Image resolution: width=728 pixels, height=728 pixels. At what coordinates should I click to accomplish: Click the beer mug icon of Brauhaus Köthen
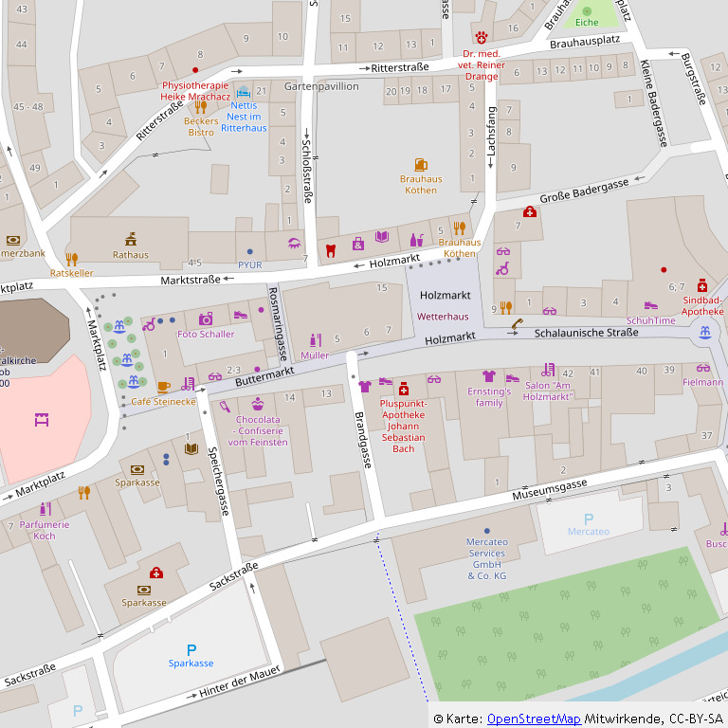(x=421, y=165)
